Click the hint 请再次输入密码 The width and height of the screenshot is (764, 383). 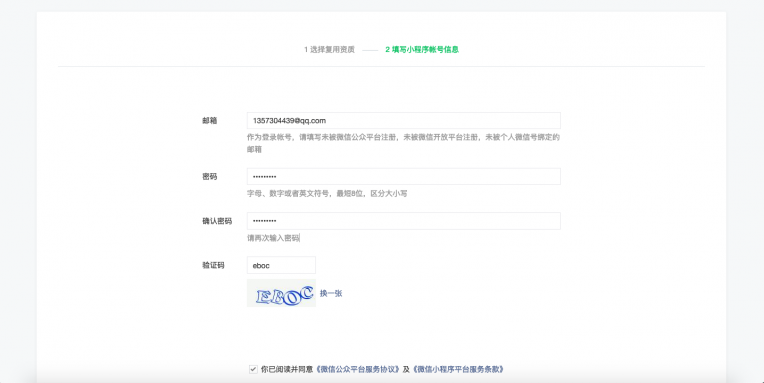point(273,238)
